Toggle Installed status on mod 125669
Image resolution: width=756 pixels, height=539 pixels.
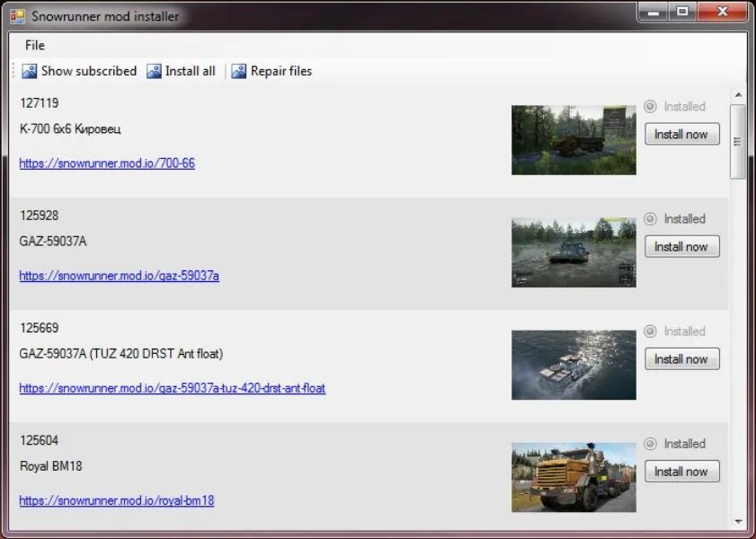pyautogui.click(x=650, y=331)
